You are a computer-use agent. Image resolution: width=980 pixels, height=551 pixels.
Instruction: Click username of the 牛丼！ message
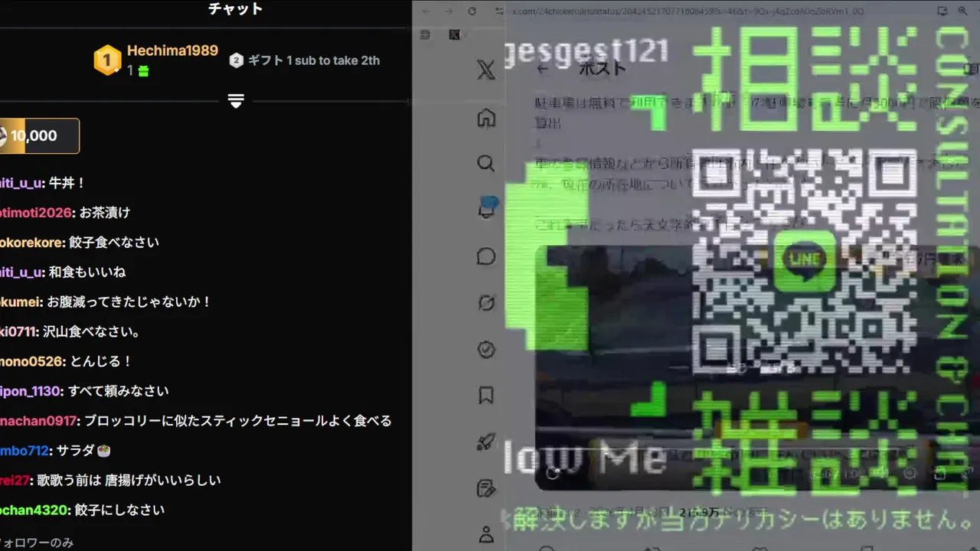[21, 184]
